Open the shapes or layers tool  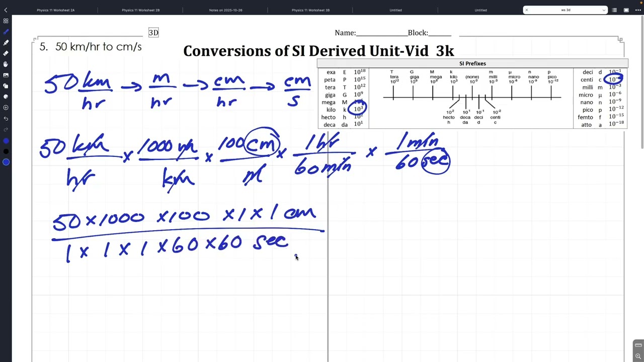point(6,86)
